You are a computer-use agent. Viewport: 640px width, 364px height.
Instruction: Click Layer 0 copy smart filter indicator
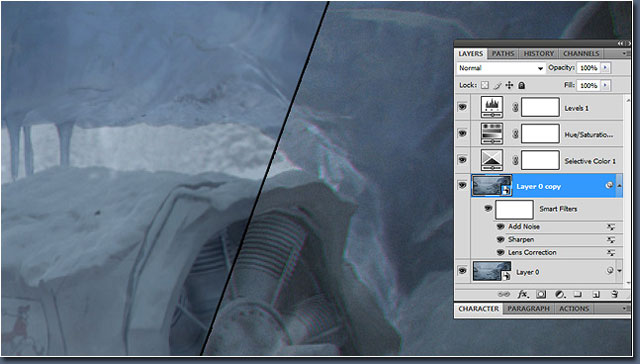pos(609,186)
